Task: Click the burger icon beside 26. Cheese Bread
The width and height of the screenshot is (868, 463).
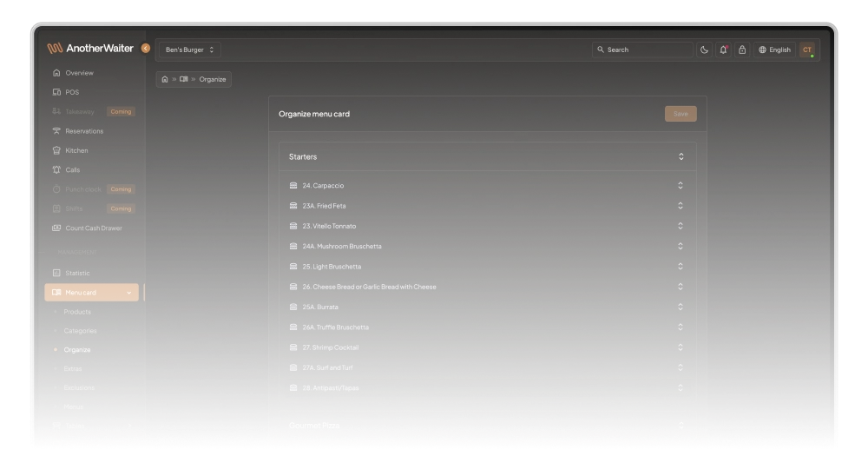Action: click(293, 287)
